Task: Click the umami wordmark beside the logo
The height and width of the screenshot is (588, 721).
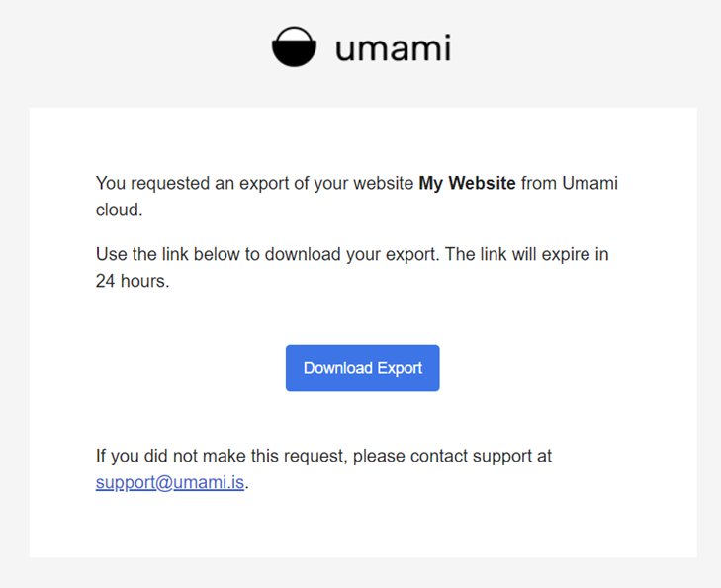Action: [x=393, y=48]
